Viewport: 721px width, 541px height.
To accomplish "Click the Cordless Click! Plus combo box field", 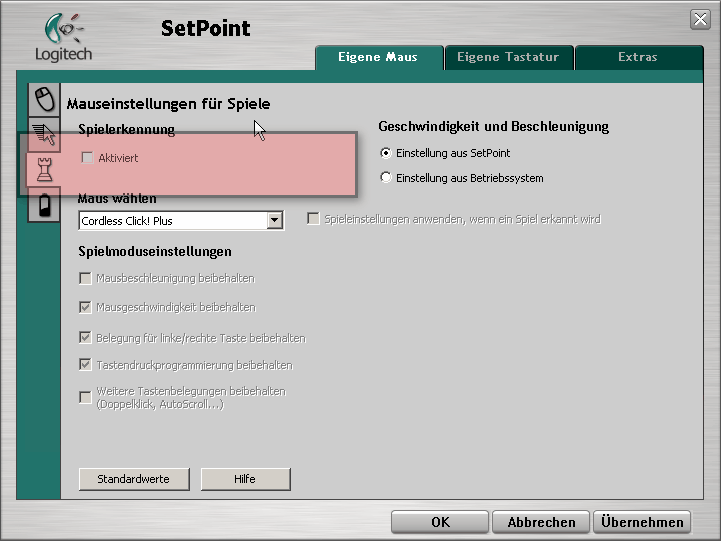I will tap(181, 220).
